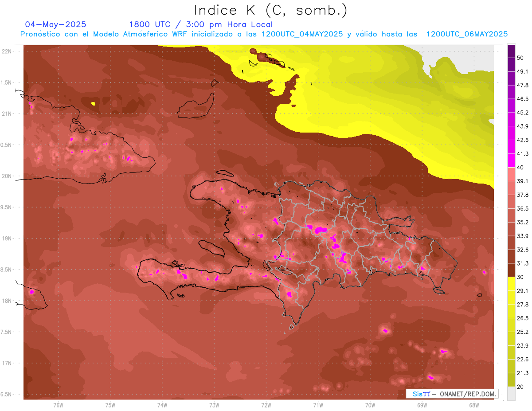Select the '17N' latitude label

(7, 363)
